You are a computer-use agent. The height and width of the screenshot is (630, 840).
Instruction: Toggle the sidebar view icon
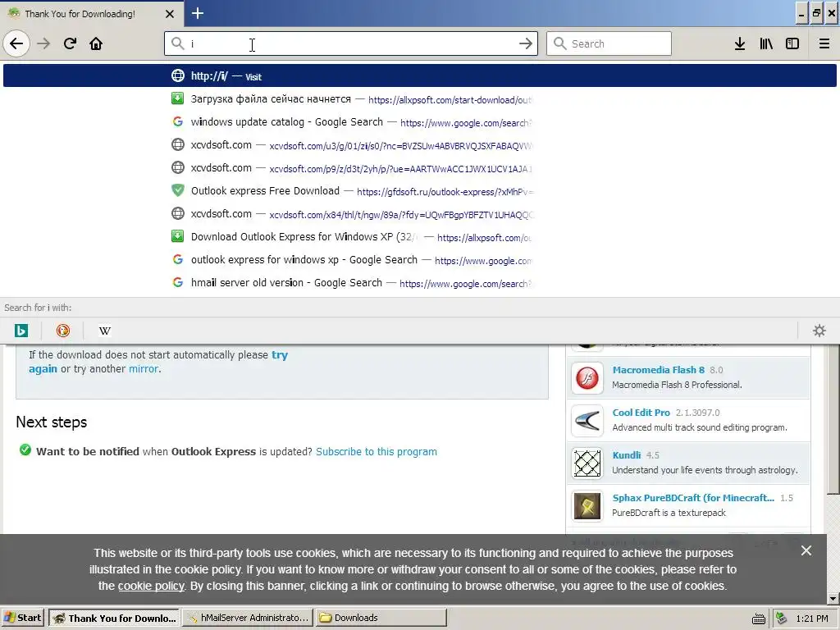pyautogui.click(x=792, y=43)
